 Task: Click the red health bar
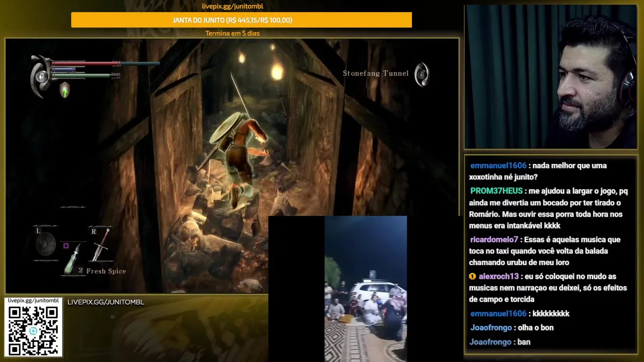(x=86, y=64)
